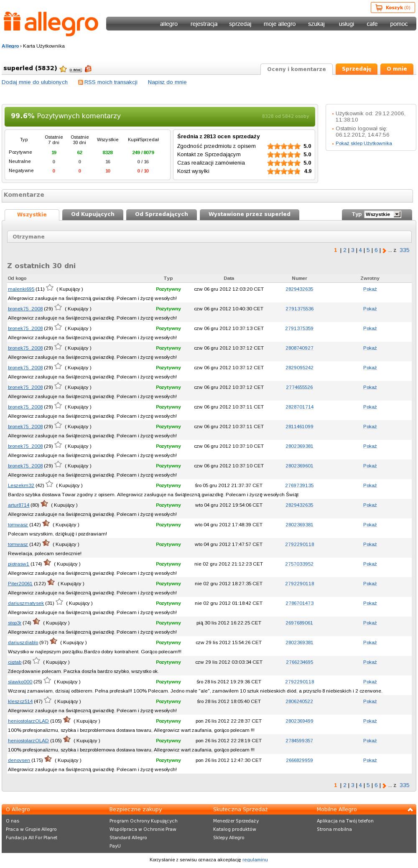The width and height of the screenshot is (418, 868).
Task: Click the RSS feed icon
Action: (81, 82)
